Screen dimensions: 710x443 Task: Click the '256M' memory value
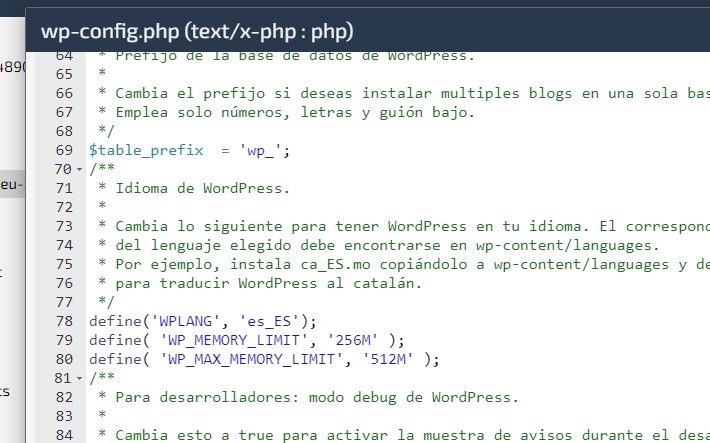point(352,340)
